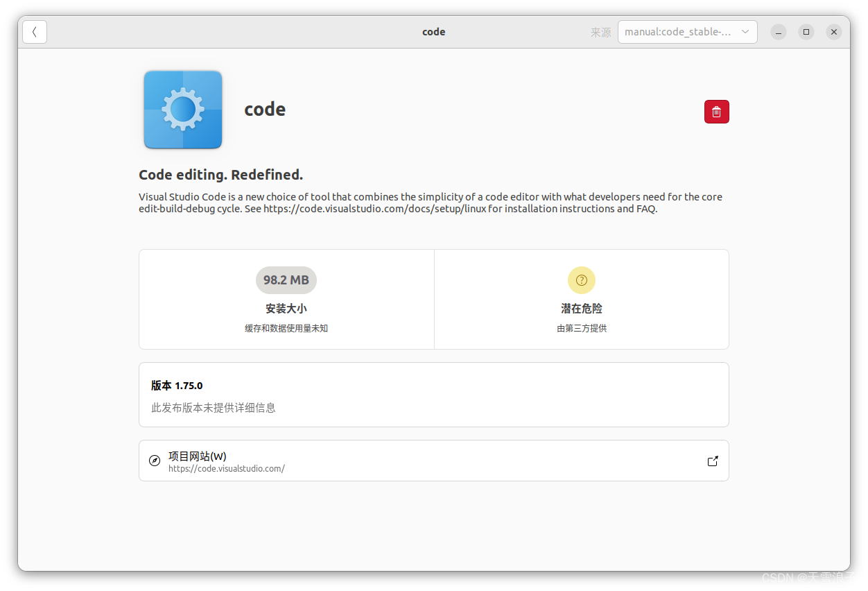This screenshot has height=591, width=868.
Task: Maximize the software window
Action: point(806,32)
